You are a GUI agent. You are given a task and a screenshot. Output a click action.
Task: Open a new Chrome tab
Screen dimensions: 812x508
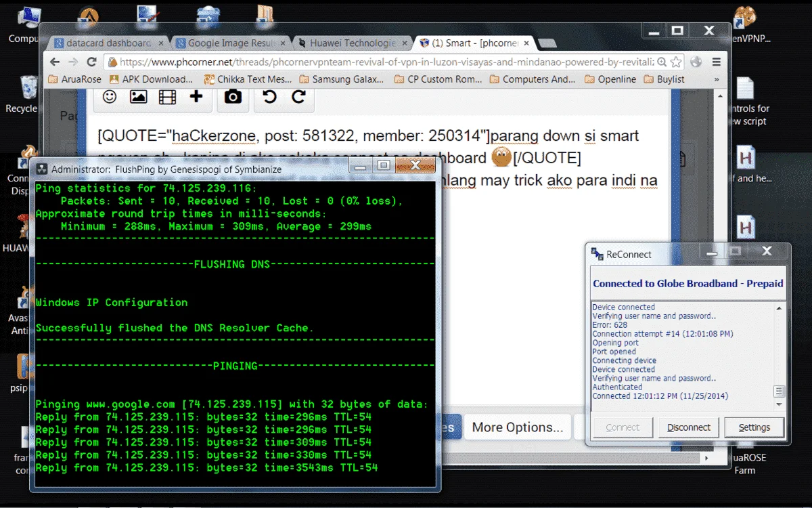[x=547, y=43]
